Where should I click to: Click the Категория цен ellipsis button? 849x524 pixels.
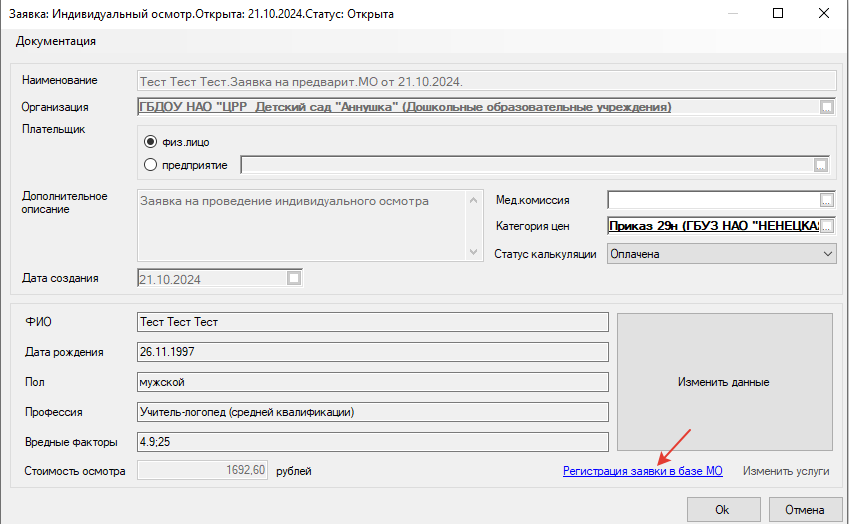tap(825, 226)
